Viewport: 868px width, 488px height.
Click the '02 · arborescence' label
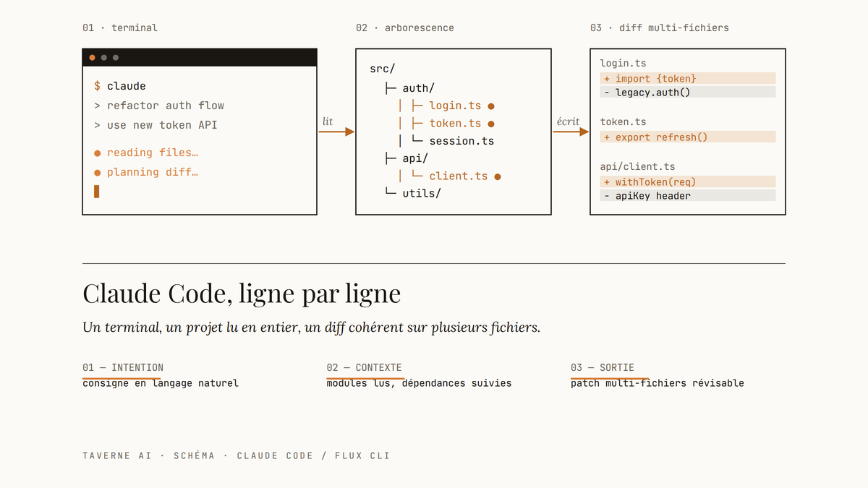point(405,27)
